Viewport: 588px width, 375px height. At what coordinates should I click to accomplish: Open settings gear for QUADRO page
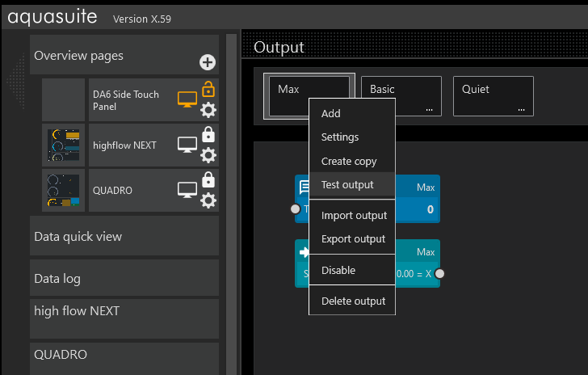pos(208,200)
